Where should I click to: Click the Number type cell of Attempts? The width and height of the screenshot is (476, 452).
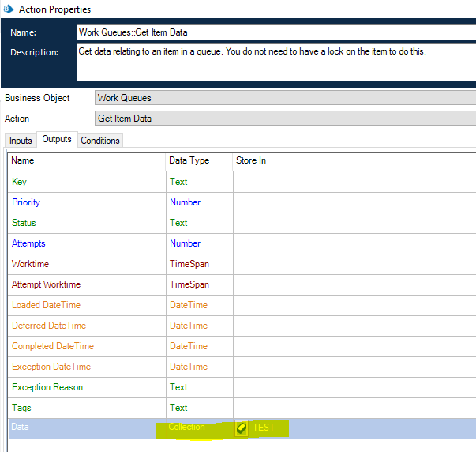(200, 243)
